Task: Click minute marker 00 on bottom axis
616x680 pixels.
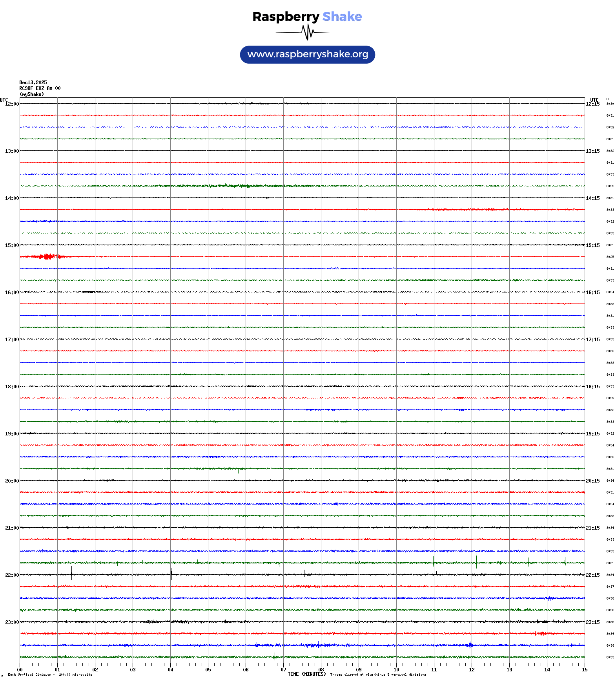Action: [x=20, y=670]
